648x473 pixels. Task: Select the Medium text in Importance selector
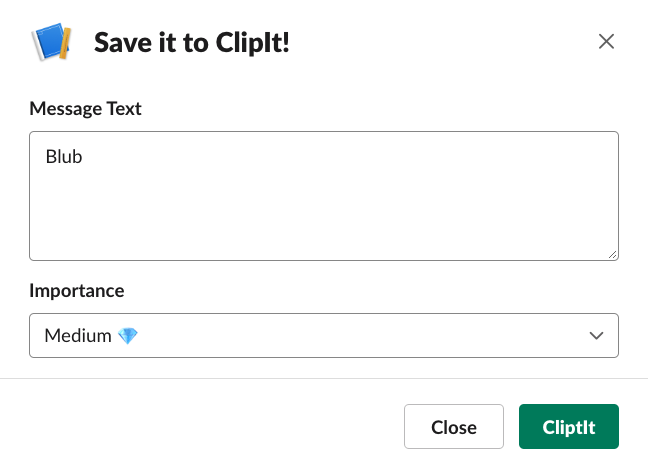tap(78, 335)
